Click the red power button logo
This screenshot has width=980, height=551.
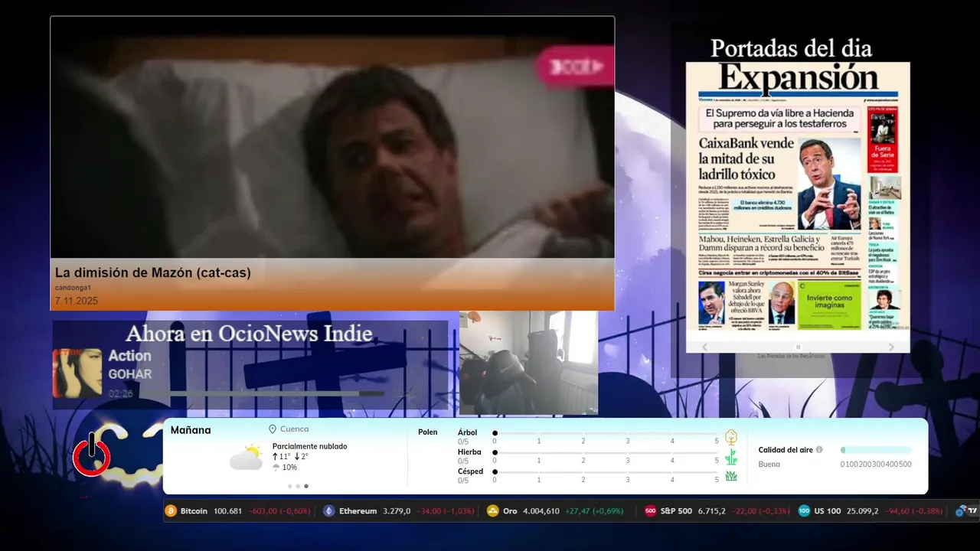[x=91, y=455]
